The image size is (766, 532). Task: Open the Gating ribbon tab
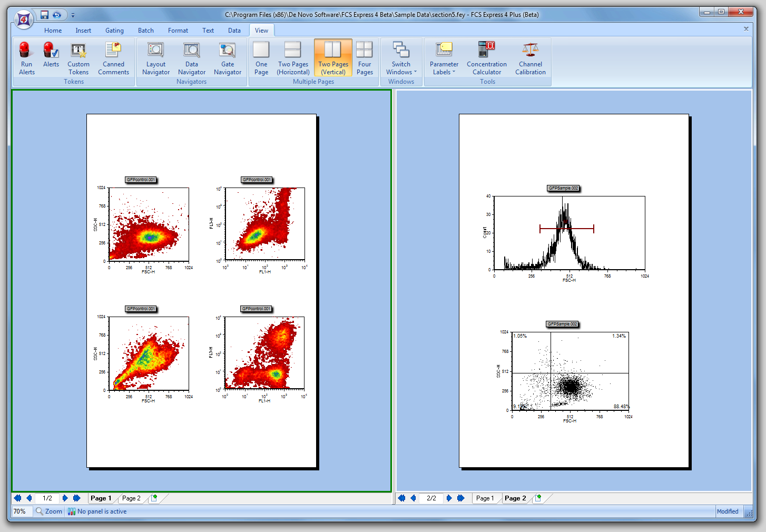tap(114, 31)
